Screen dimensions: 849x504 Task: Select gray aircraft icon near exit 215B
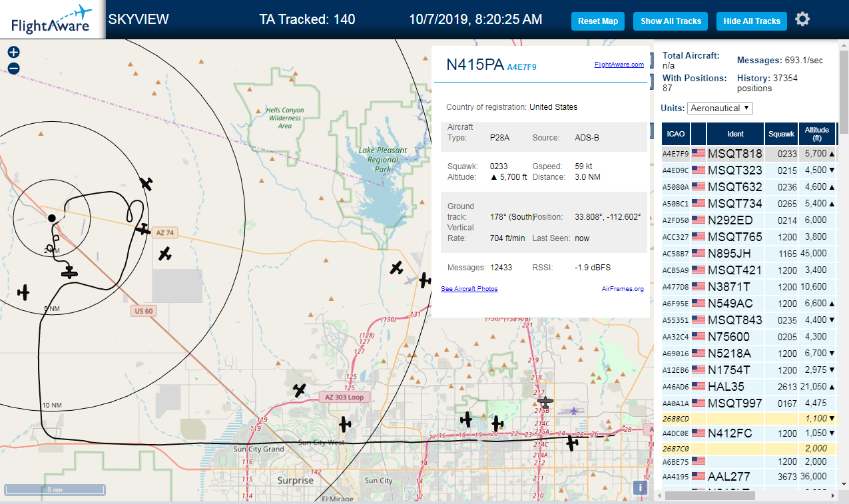(545, 401)
